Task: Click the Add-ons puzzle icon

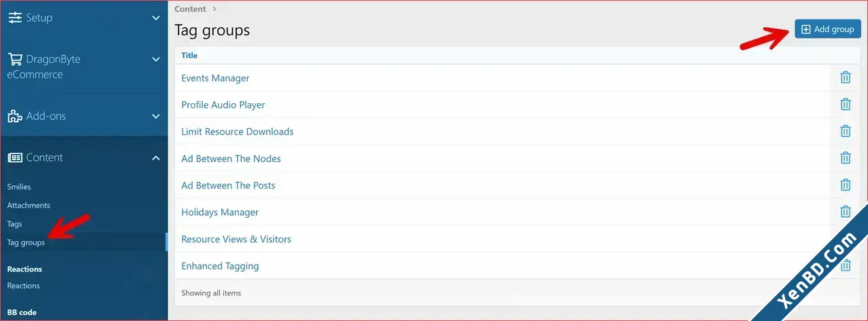Action: coord(15,116)
